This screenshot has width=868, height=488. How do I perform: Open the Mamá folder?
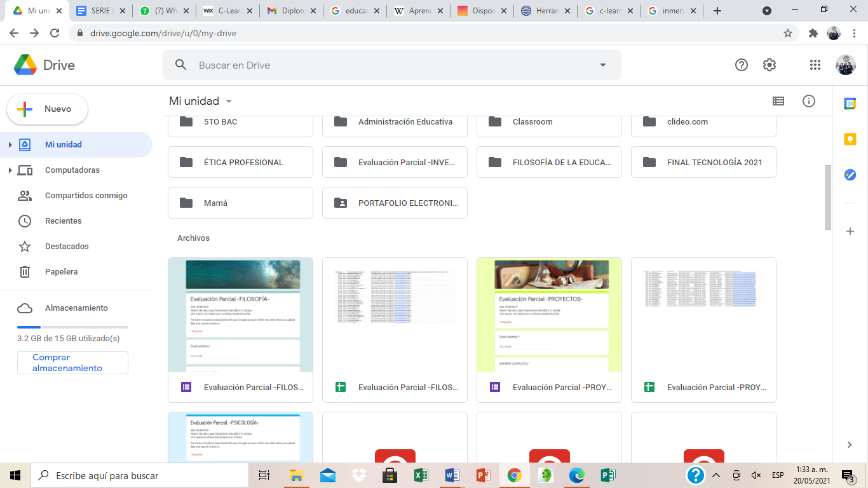coord(241,203)
